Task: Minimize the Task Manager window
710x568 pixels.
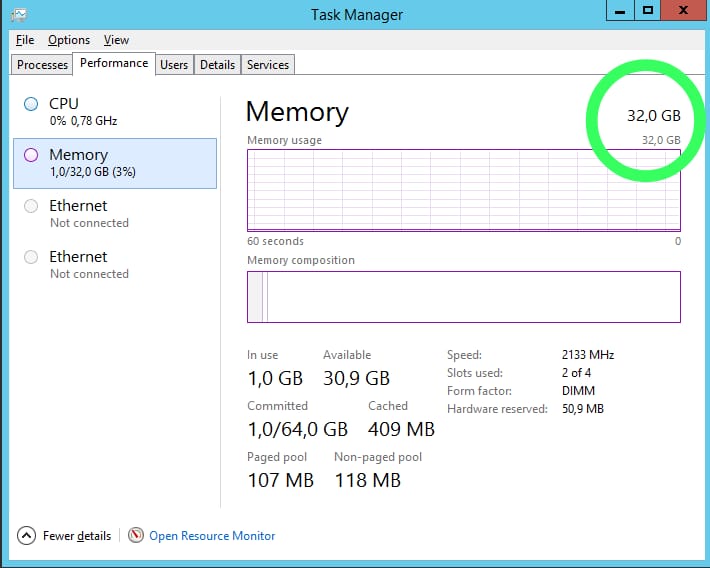Action: pos(620,10)
